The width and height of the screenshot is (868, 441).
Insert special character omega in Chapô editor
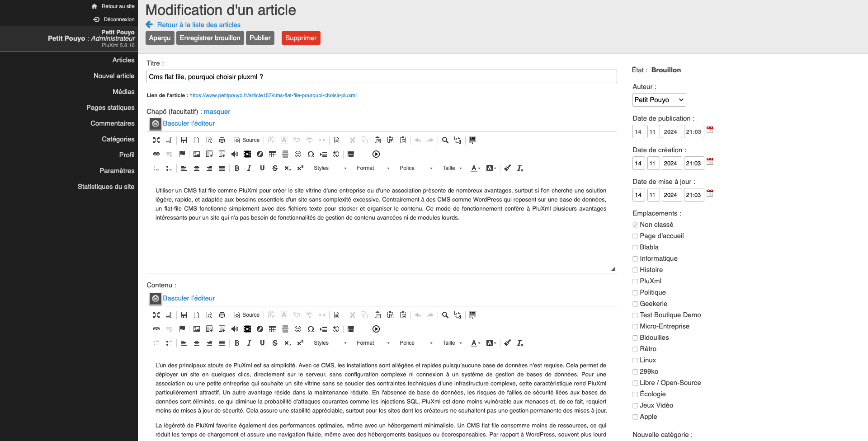coord(311,154)
